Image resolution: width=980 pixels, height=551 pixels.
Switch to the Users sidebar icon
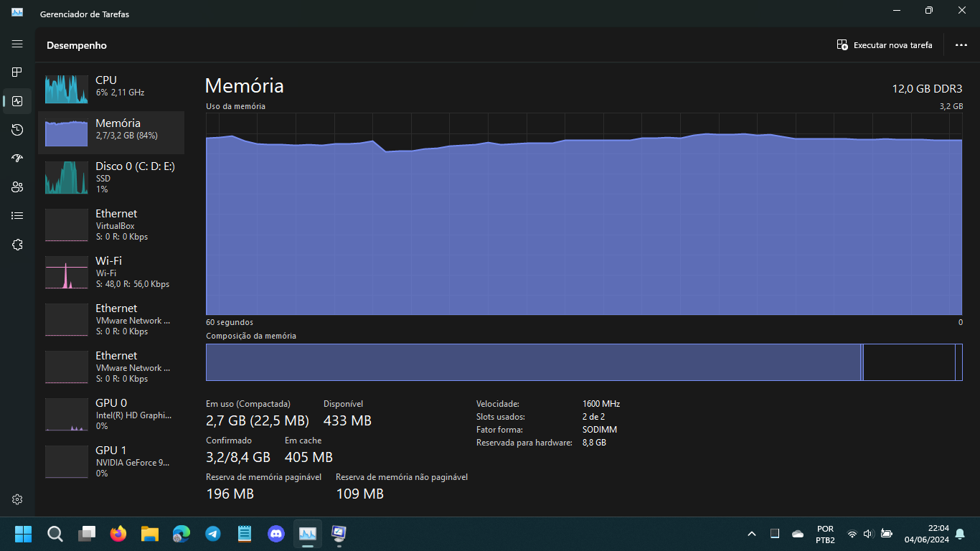17,187
